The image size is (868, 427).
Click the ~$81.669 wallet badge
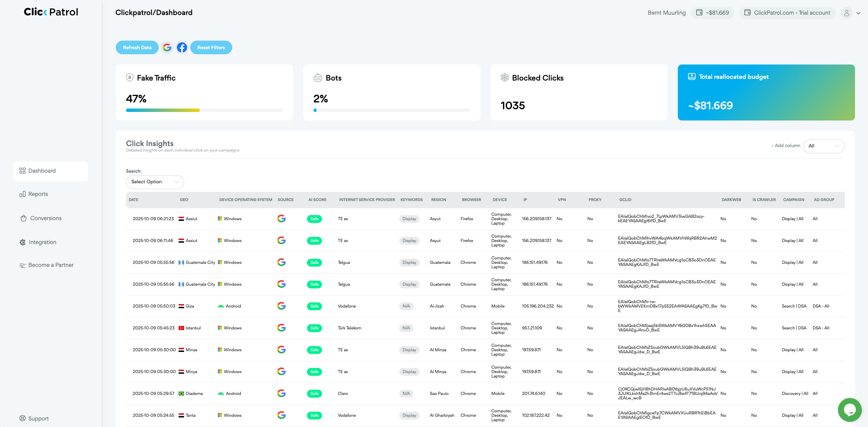[713, 13]
